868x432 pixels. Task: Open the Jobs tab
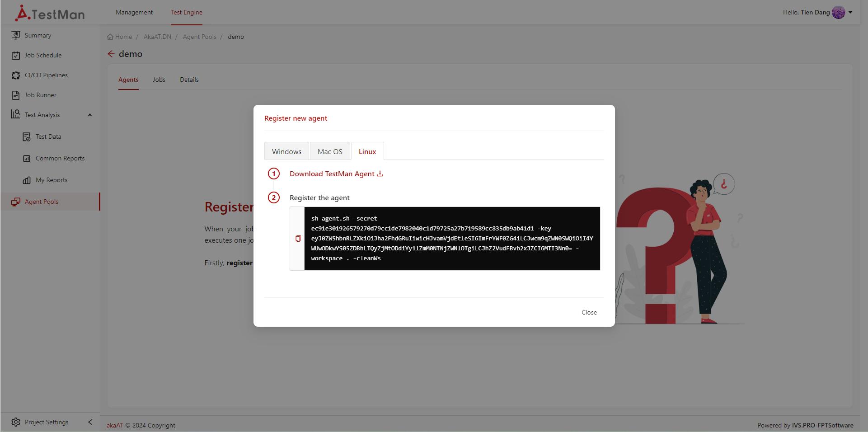[x=159, y=80]
